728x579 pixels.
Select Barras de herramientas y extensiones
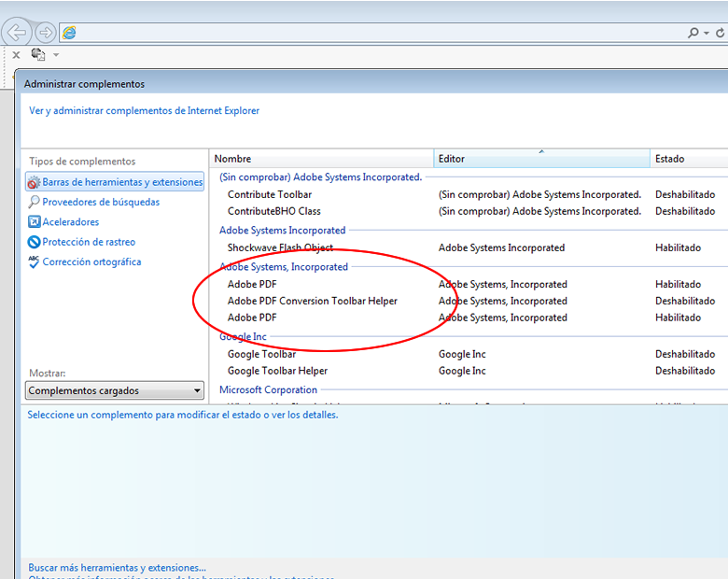pos(121,182)
